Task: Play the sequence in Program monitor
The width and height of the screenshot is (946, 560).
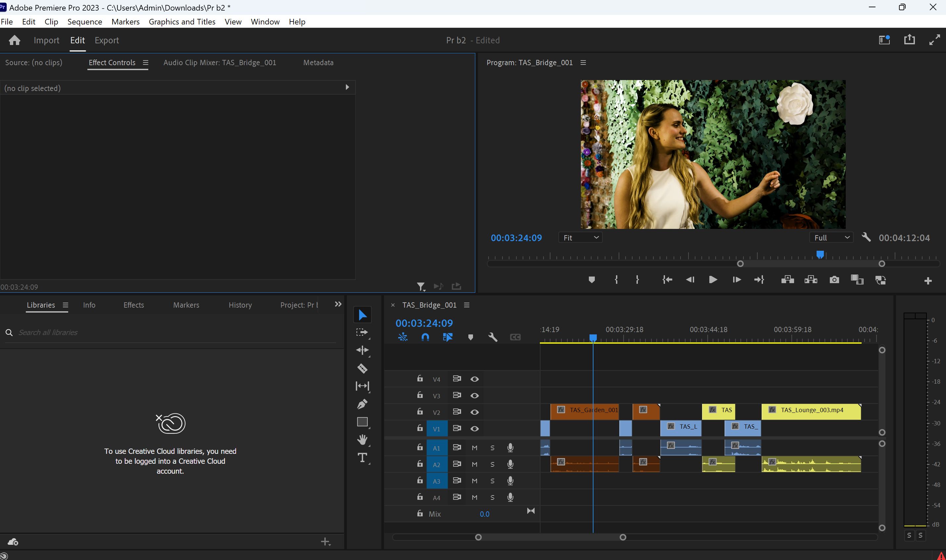Action: pos(713,280)
